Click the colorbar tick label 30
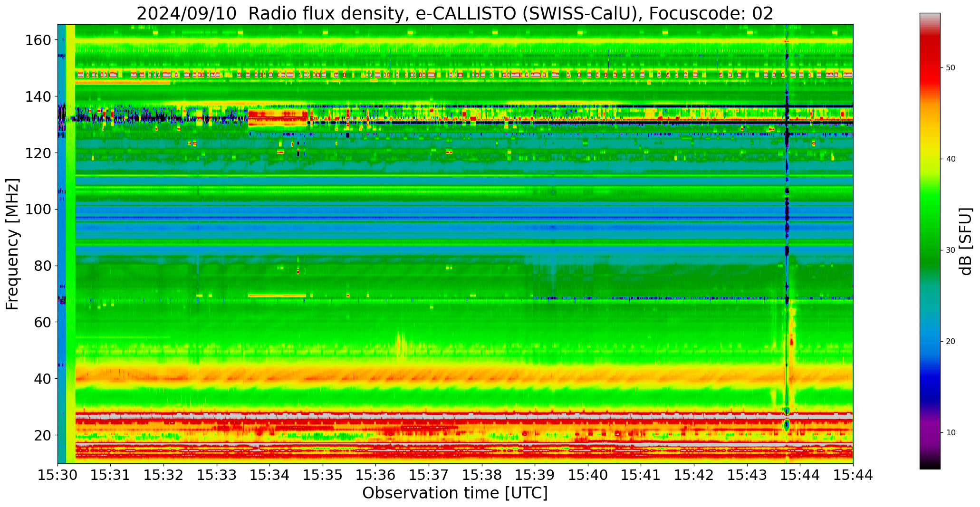This screenshot has width=980, height=507. [951, 250]
